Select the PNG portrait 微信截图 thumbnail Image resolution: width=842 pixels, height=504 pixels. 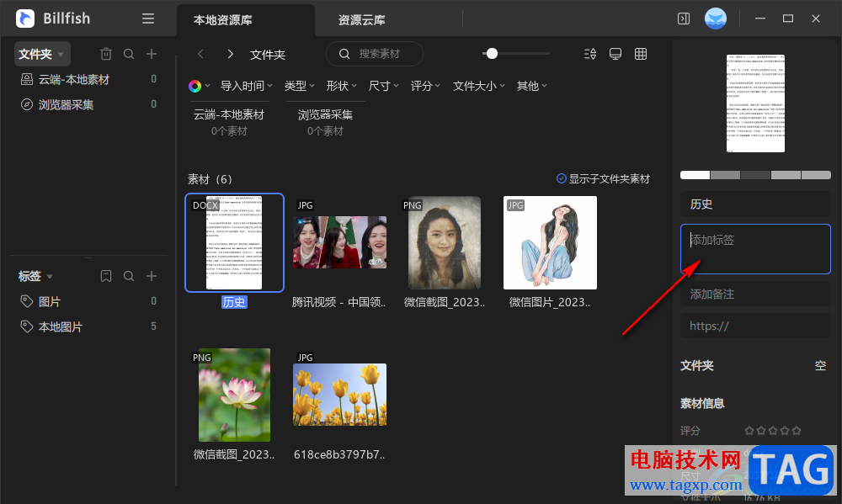pos(445,242)
